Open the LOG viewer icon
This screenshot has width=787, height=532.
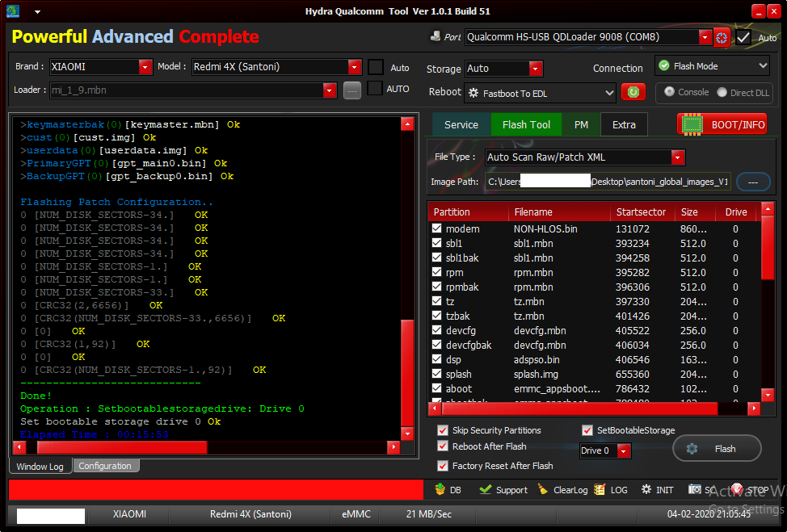600,489
